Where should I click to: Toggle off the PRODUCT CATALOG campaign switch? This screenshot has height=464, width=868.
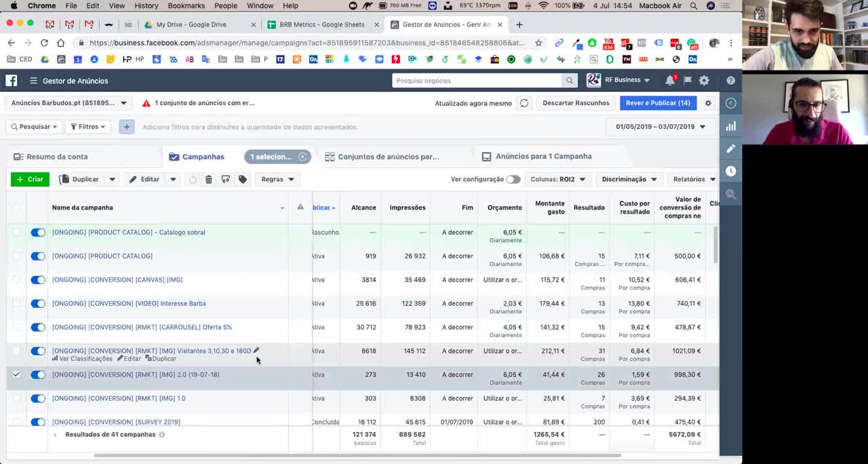click(38, 256)
